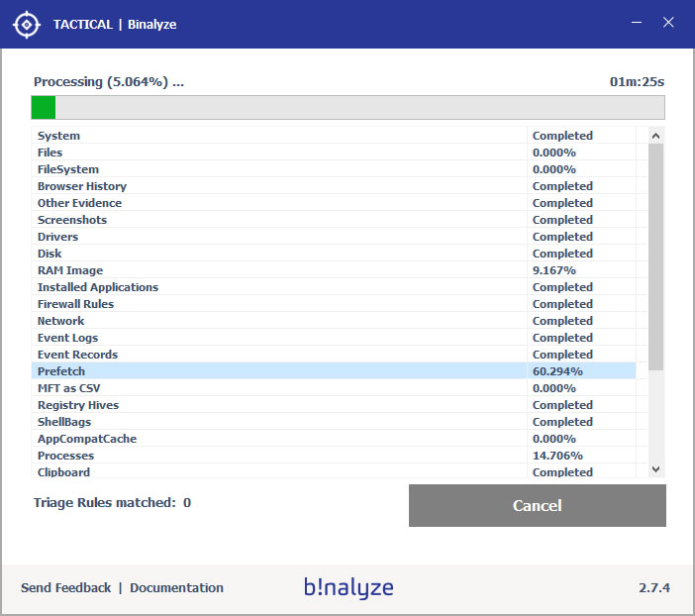695x616 pixels.
Task: Select the Other Evidence row
Action: click(334, 203)
